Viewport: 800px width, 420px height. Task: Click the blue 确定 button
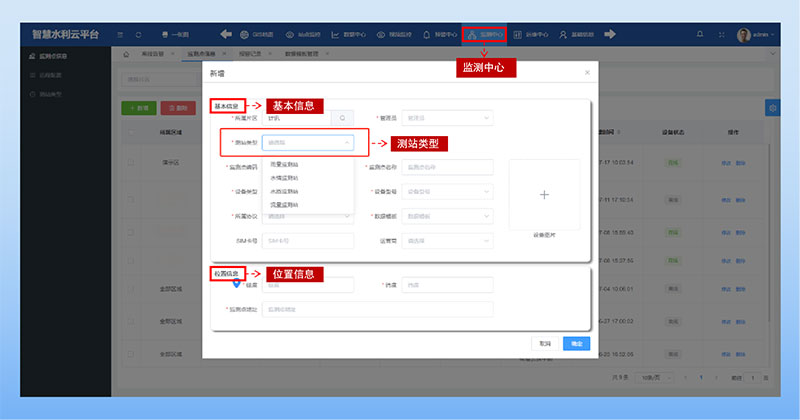(x=576, y=343)
